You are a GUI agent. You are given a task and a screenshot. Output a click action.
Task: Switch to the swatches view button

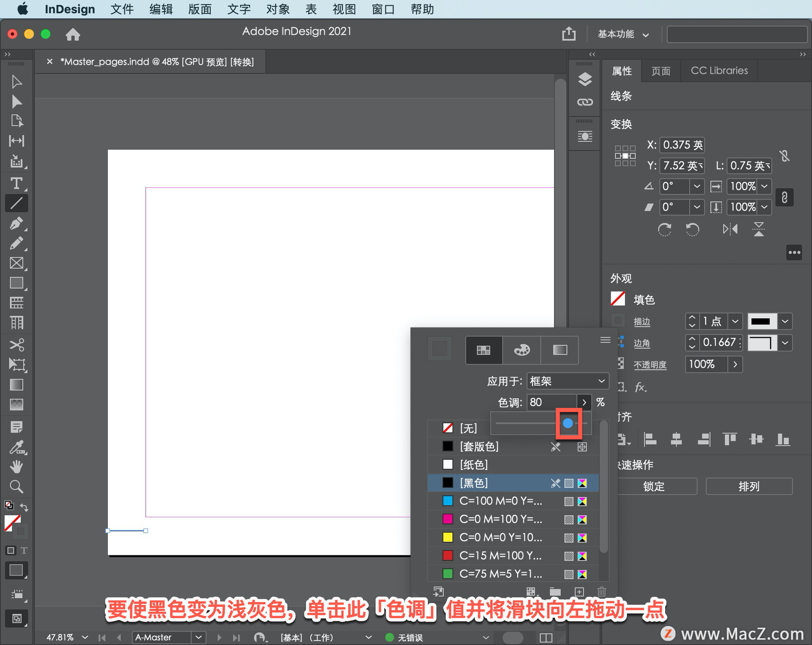(484, 350)
